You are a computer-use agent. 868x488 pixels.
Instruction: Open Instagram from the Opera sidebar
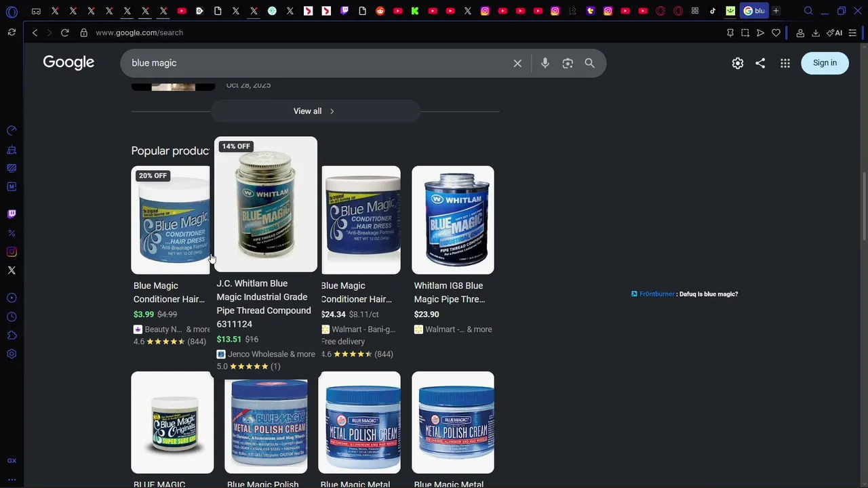point(12,251)
